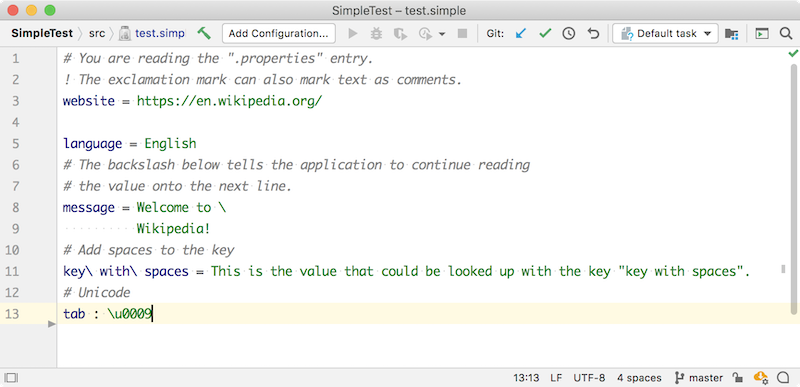Image resolution: width=800 pixels, height=387 pixels.
Task: Open Search Everywhere magnifier icon
Action: tap(786, 34)
